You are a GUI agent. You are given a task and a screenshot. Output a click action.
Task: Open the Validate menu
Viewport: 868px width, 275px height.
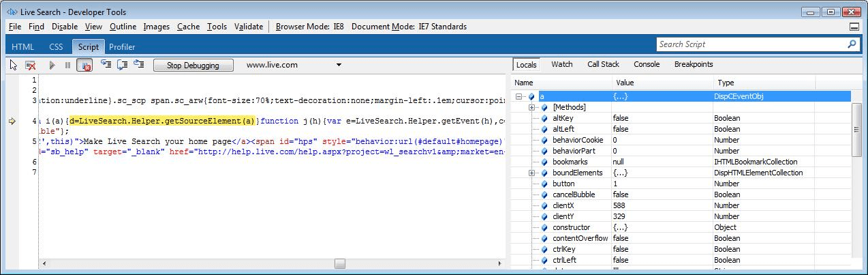(249, 27)
